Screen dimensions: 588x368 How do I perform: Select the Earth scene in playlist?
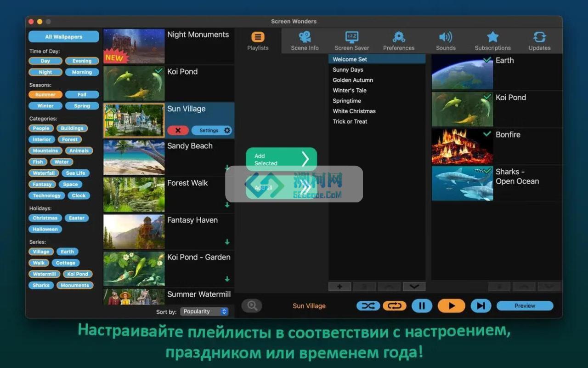pyautogui.click(x=497, y=72)
